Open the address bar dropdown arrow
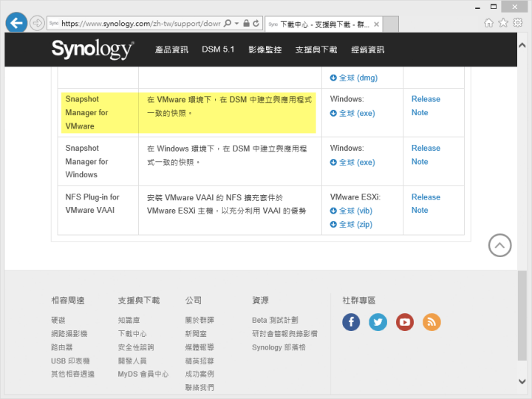Viewport: 532px width, 399px height. [237, 24]
